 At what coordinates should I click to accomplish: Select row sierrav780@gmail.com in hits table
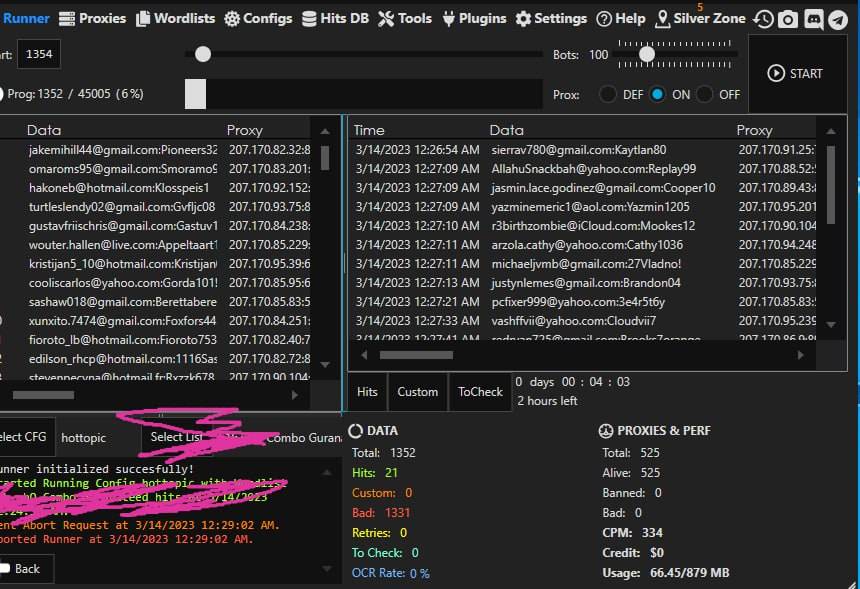coord(584,150)
